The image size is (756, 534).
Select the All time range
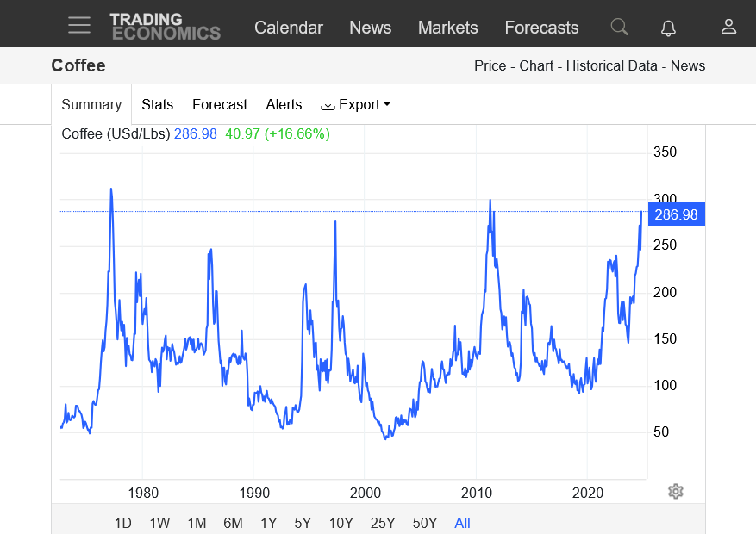click(x=462, y=523)
